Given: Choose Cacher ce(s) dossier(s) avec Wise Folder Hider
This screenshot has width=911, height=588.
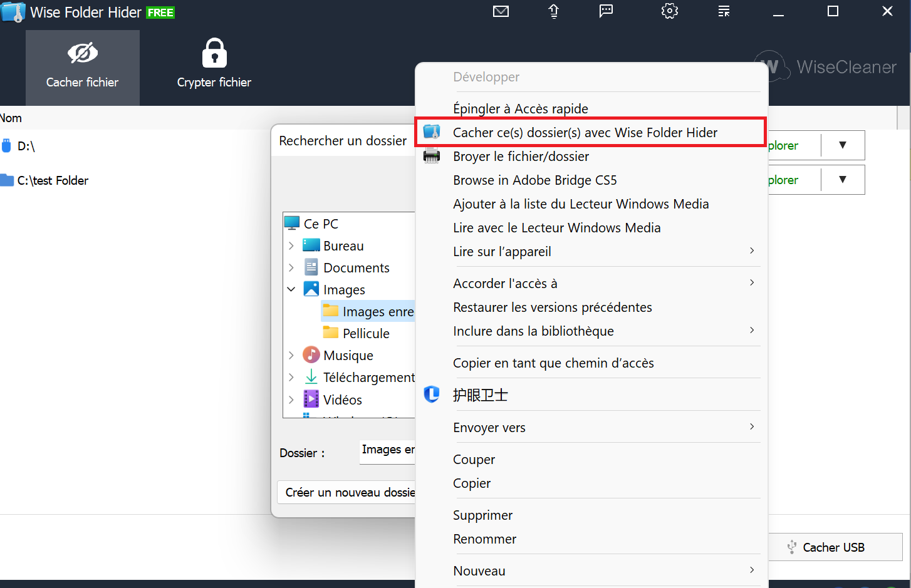Looking at the screenshot, I should coord(590,133).
